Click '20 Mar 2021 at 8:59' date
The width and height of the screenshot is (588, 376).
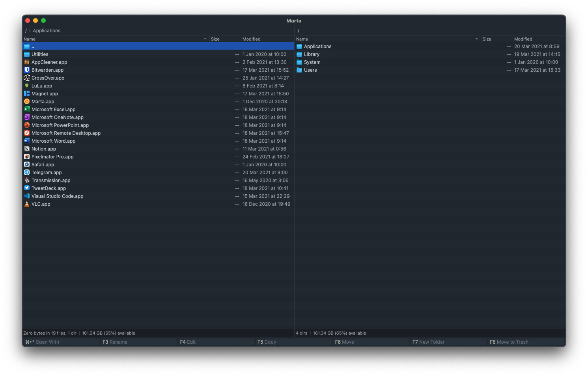[x=537, y=47]
